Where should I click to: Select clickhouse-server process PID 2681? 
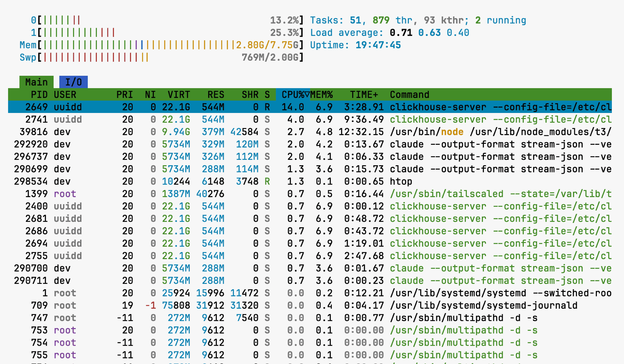pos(310,219)
